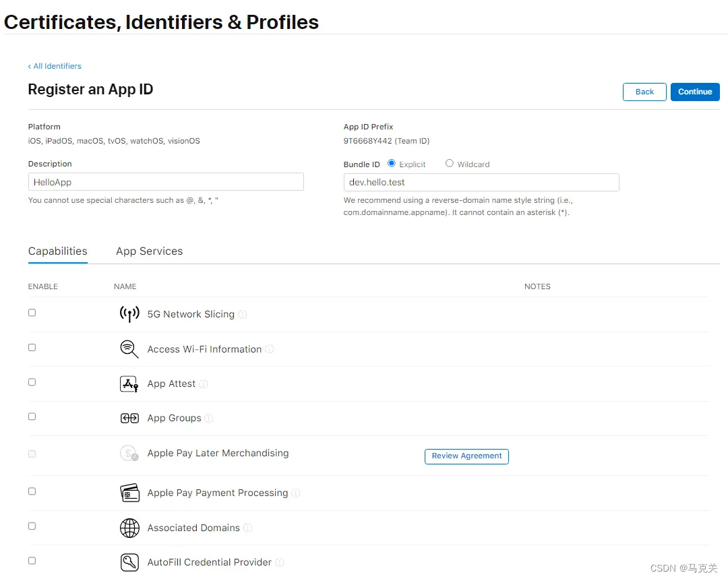This screenshot has height=579, width=728.
Task: Select the Explicit Bundle ID option
Action: tap(392, 163)
